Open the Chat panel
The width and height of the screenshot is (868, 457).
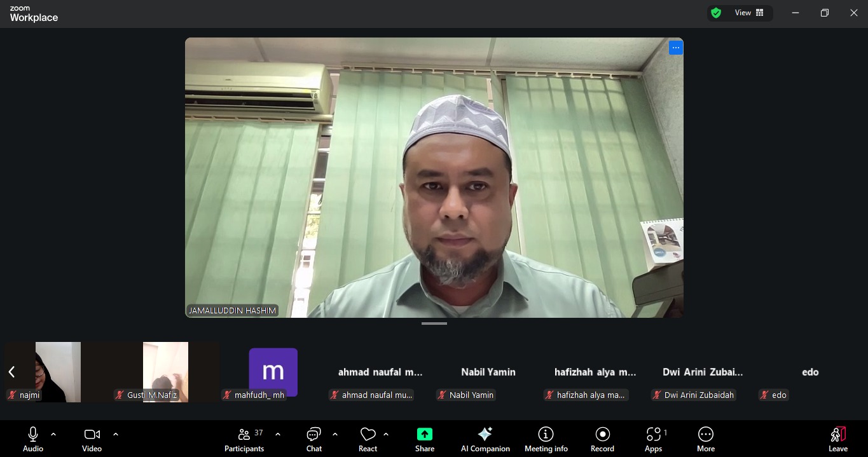tap(314, 439)
